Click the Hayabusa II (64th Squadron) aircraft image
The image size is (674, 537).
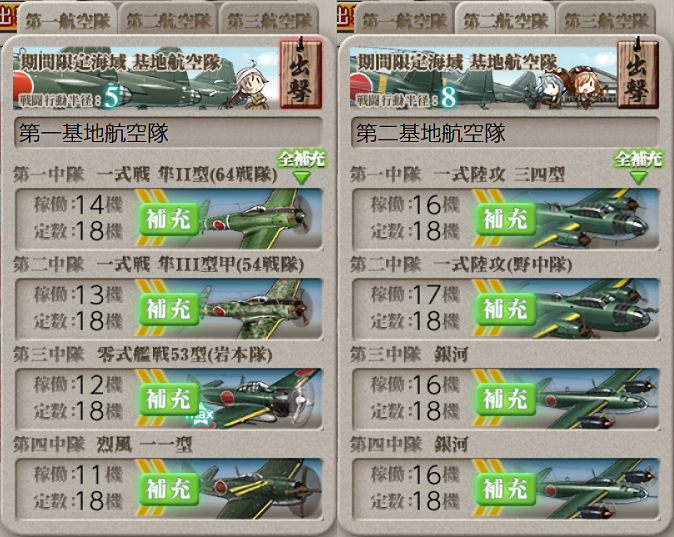click(x=258, y=219)
